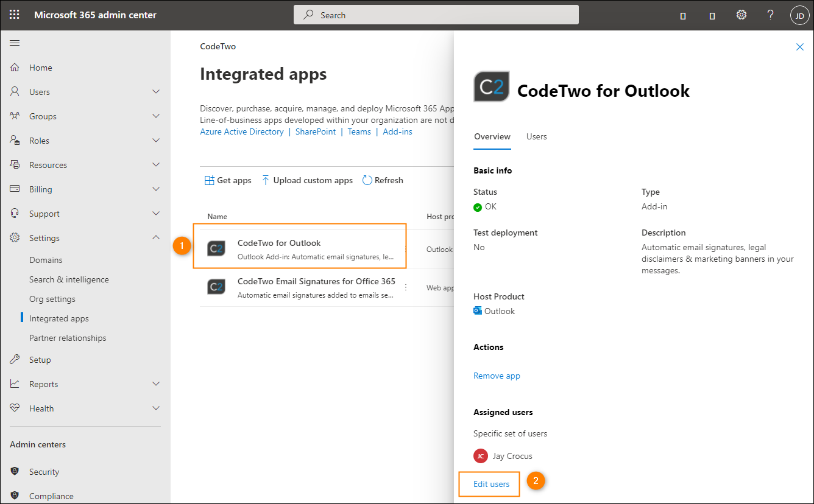Refresh the integrated apps list
The image size is (814, 504).
pos(383,180)
